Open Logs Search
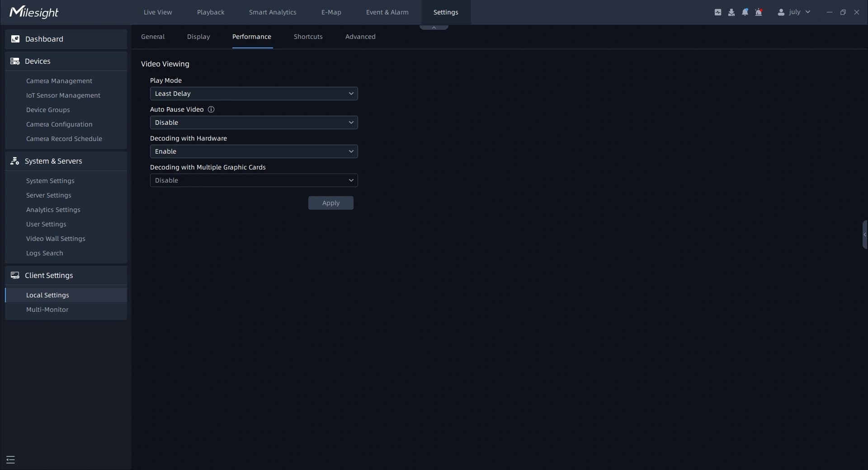The height and width of the screenshot is (470, 868). point(45,253)
